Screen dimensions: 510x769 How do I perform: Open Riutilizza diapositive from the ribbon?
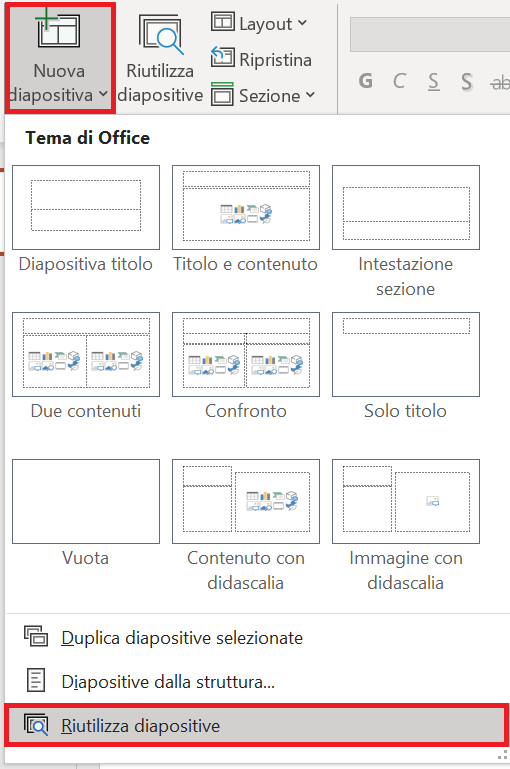pos(160,59)
